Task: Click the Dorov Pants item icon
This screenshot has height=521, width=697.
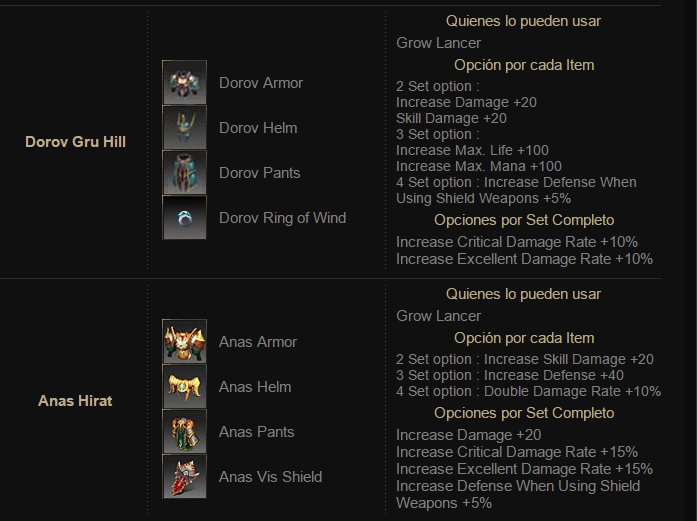Action: click(x=184, y=173)
